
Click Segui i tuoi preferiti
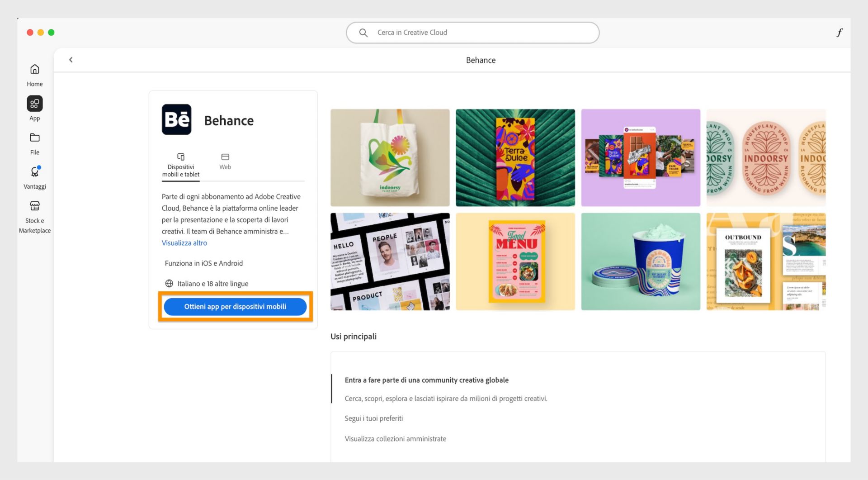point(374,418)
